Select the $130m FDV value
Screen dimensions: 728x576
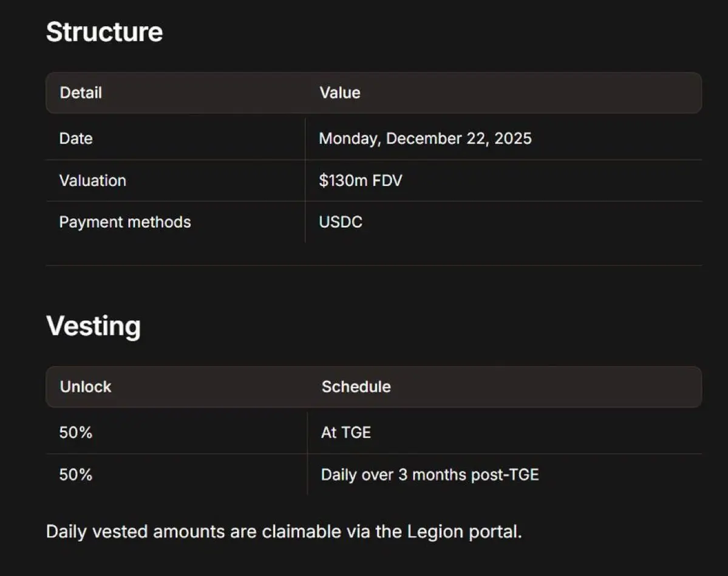[360, 180]
